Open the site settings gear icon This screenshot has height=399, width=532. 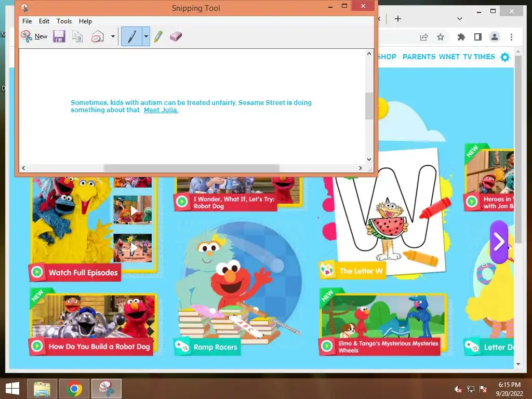[x=505, y=57]
